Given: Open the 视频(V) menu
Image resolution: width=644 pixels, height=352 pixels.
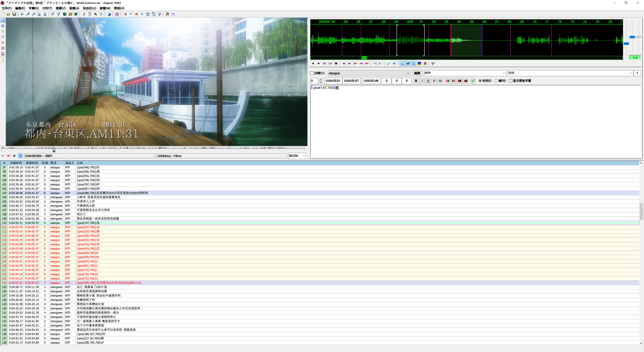Looking at the screenshot, I should point(61,8).
